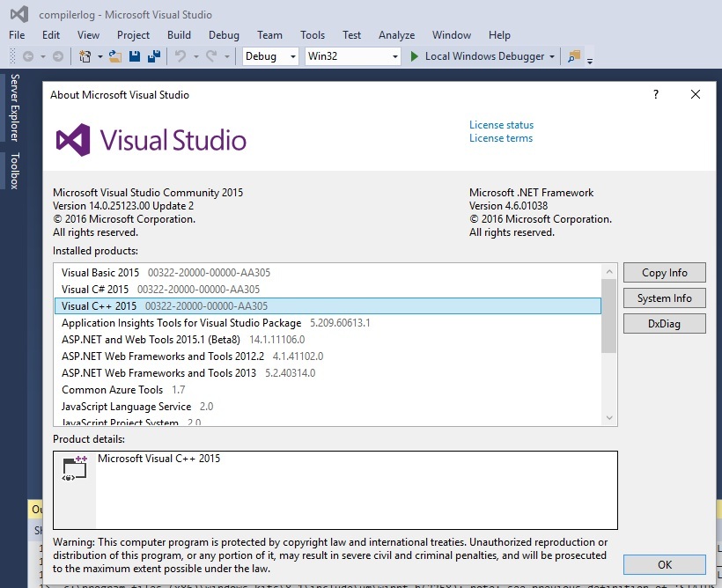Expand the Redo history dropdown arrow

(227, 56)
